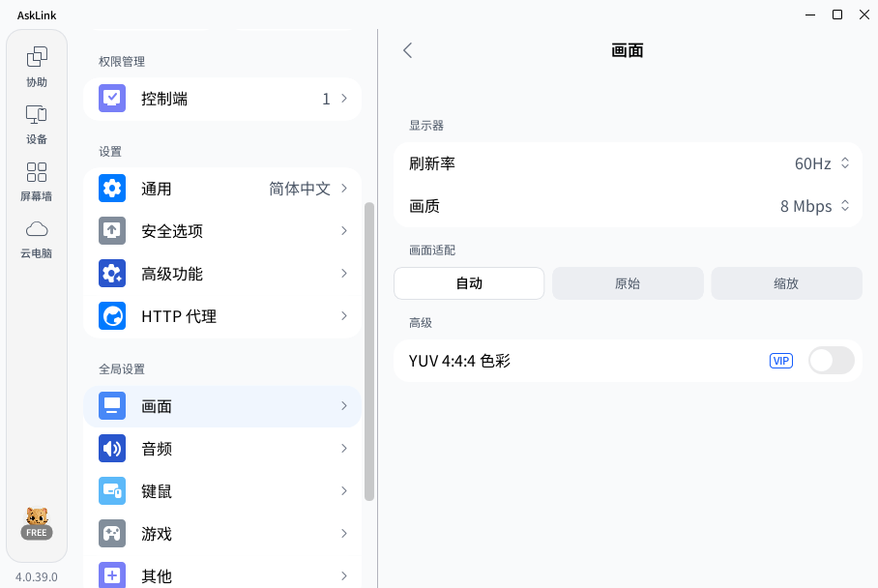878x588 pixels.
Task: Open the 安全选项 settings label
Action: click(172, 231)
